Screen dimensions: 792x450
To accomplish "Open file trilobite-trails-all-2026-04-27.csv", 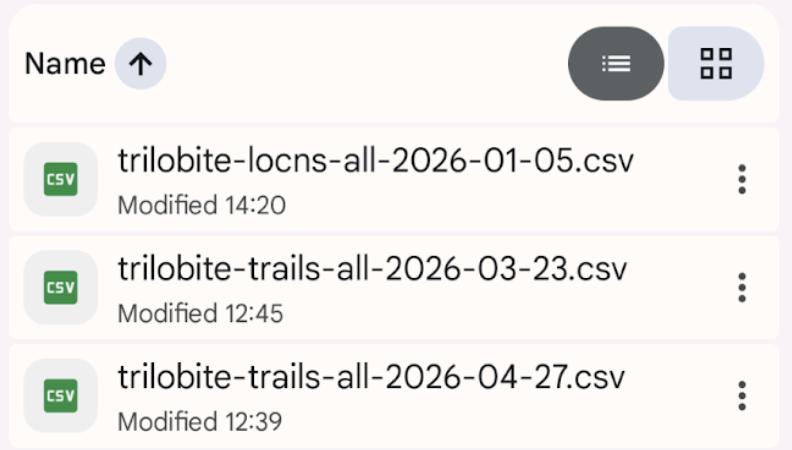I will [x=372, y=377].
